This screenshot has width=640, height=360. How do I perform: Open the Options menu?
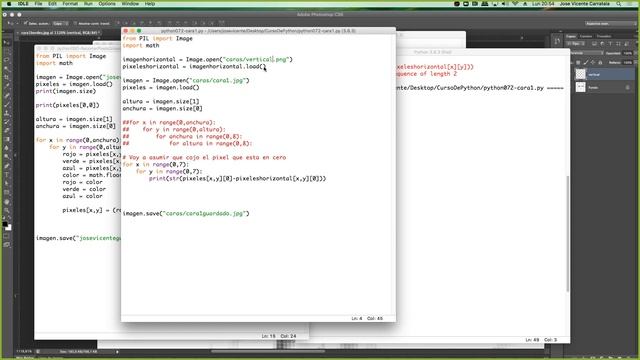[107, 4]
